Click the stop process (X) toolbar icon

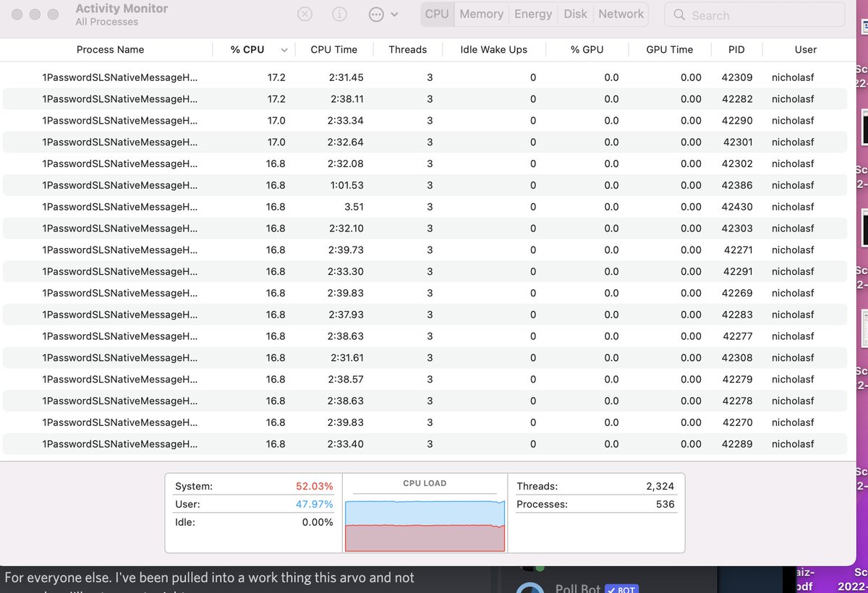pyautogui.click(x=305, y=14)
